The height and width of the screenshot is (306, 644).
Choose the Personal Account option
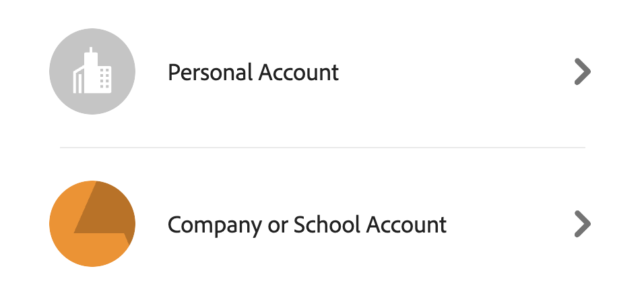253,72
